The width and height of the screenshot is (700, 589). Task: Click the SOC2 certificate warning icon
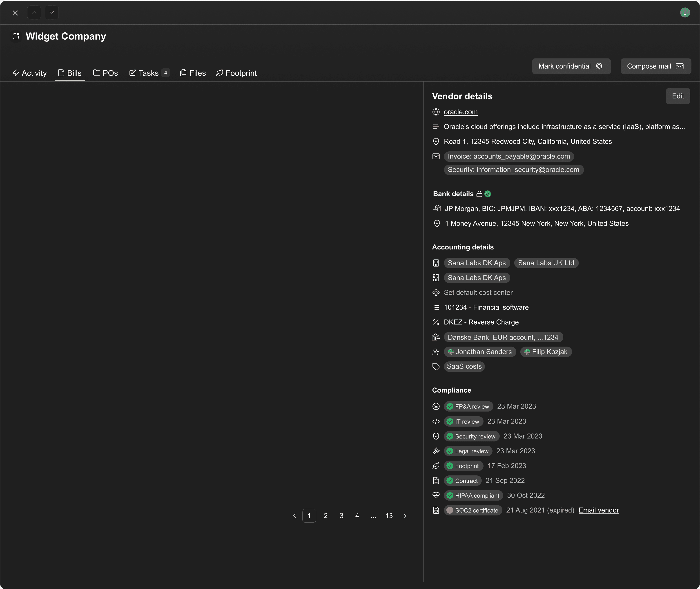coord(450,510)
